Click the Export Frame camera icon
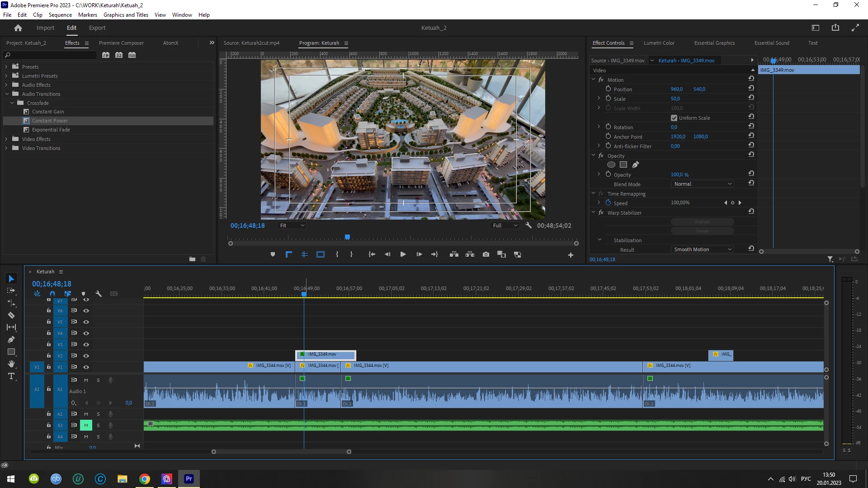 tap(486, 254)
